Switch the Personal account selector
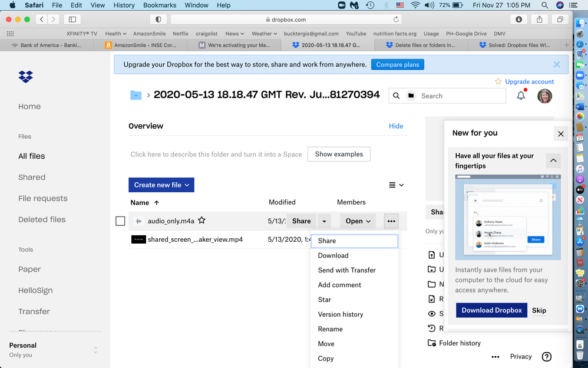This screenshot has width=588, height=368. [x=95, y=350]
